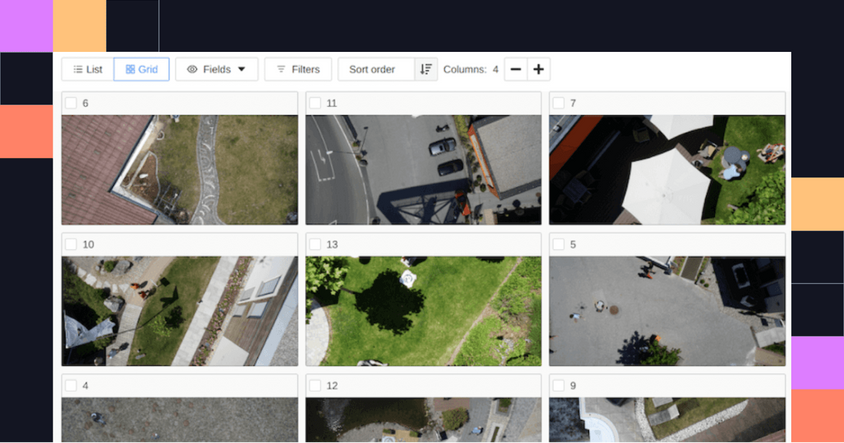The height and width of the screenshot is (443, 844).
Task: Toggle the sort direction icon
Action: [426, 69]
